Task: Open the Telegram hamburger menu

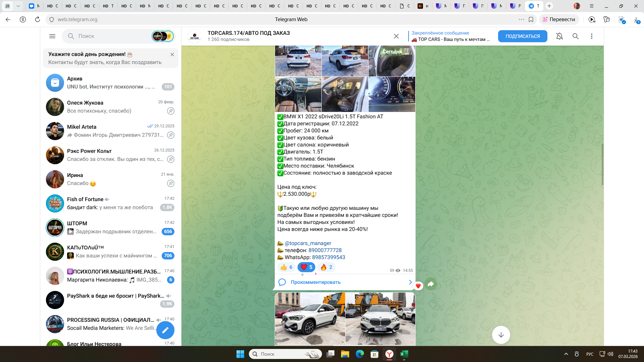Action: click(x=52, y=36)
